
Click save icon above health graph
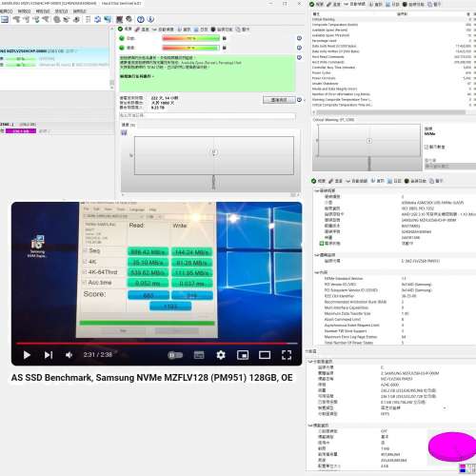124,132
